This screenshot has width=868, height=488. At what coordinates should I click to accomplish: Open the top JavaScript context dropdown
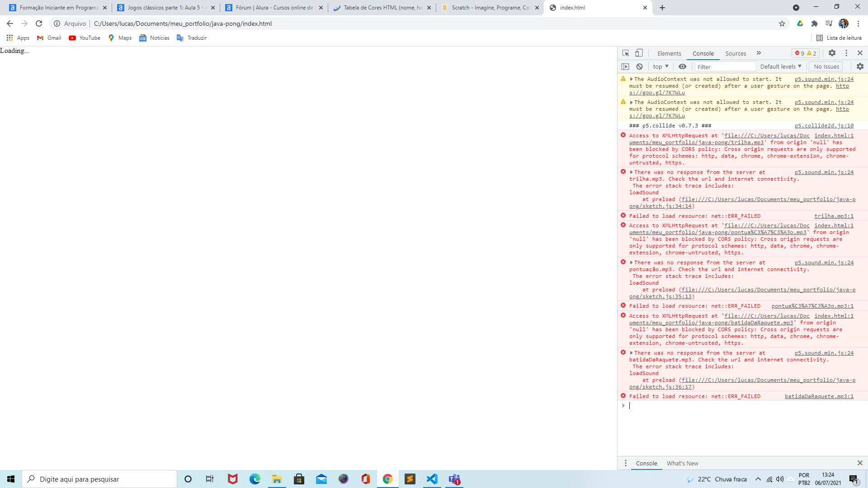[660, 67]
